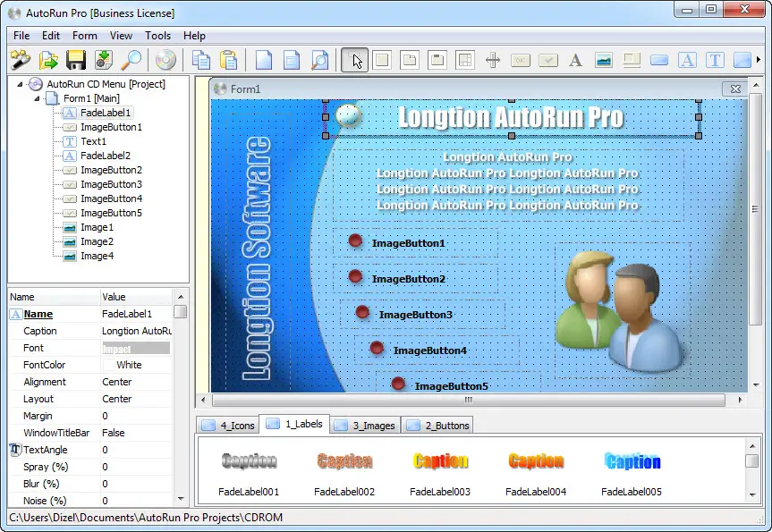This screenshot has height=532, width=772.
Task: Select the landscape Image component tool
Action: pyautogui.click(x=604, y=60)
